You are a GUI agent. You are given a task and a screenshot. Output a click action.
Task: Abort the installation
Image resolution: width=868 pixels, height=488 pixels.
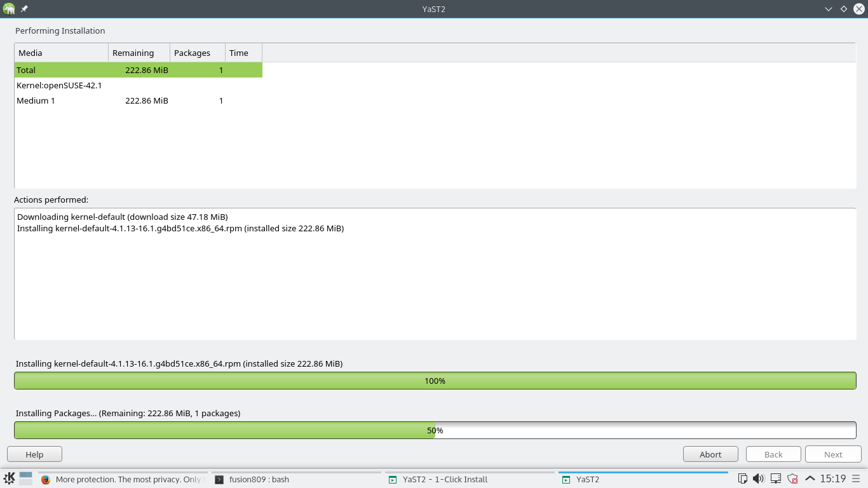(x=710, y=454)
